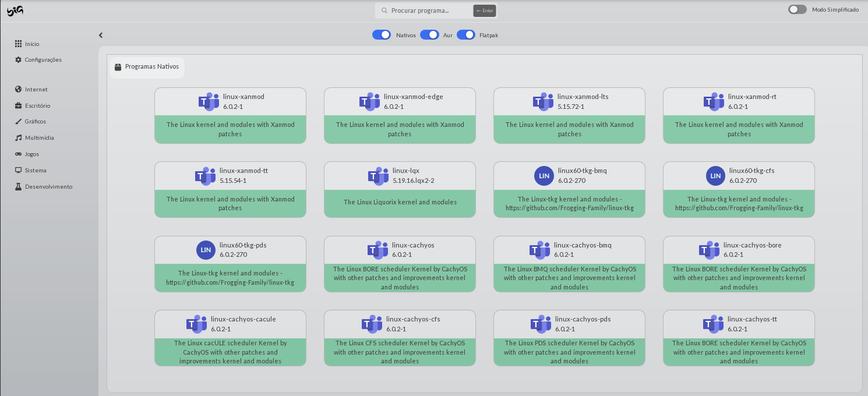Toggle the Flatpak filter switch
868x396 pixels.
[x=466, y=35]
